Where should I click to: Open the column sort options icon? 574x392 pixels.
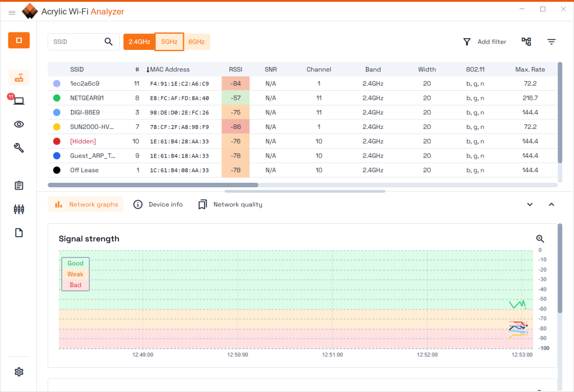(552, 41)
